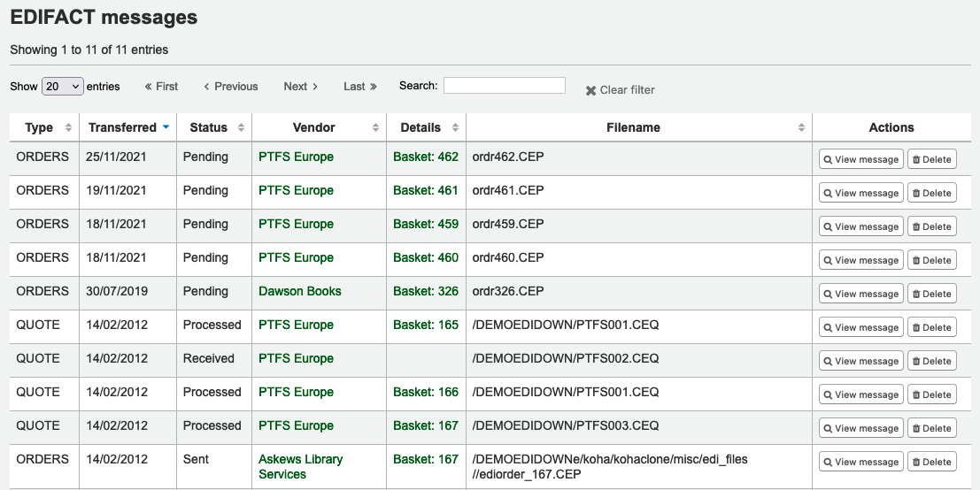
Task: Click the Clear filter X icon
Action: tap(590, 90)
